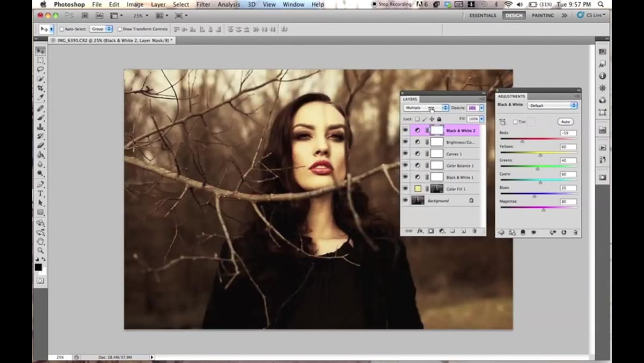The image size is (644, 363).
Task: Switch to the Design workspace
Action: (514, 16)
